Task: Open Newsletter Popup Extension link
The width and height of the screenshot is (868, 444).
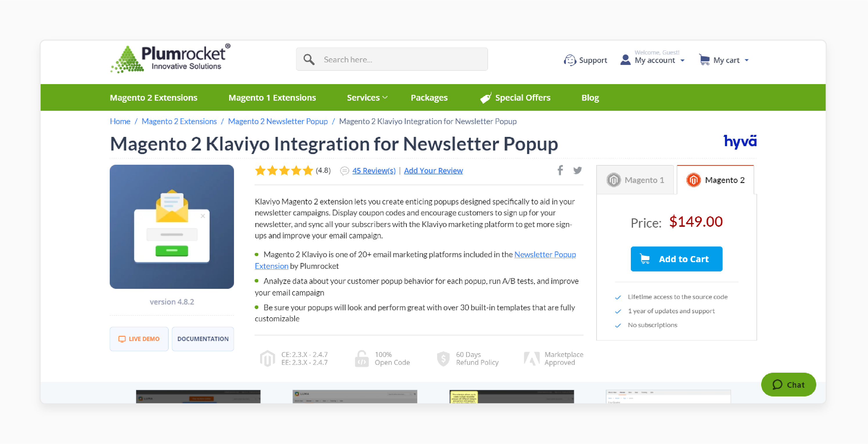Action: pyautogui.click(x=545, y=255)
